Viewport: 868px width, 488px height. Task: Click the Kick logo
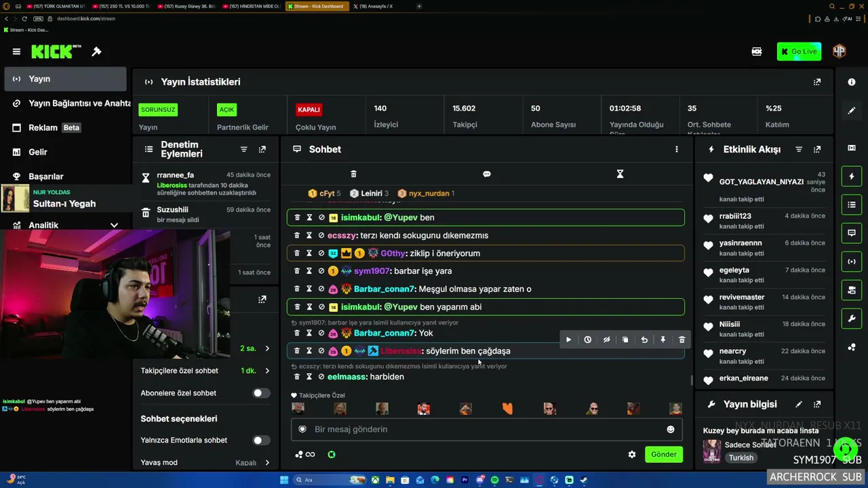click(56, 52)
